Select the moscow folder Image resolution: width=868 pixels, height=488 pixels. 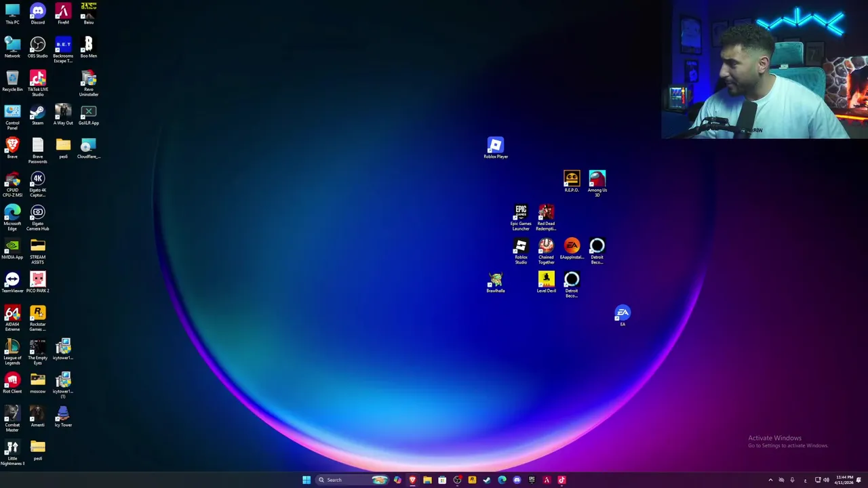tap(37, 383)
